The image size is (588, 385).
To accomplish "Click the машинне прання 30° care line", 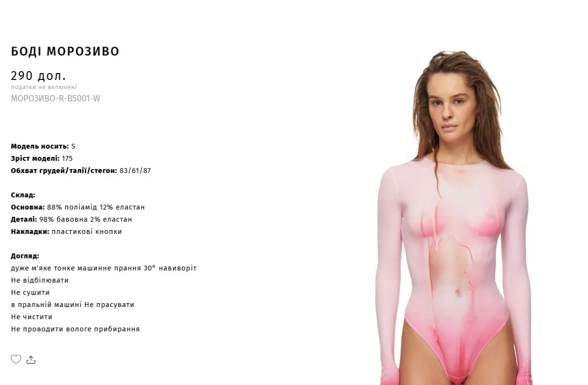I will pyautogui.click(x=104, y=268).
